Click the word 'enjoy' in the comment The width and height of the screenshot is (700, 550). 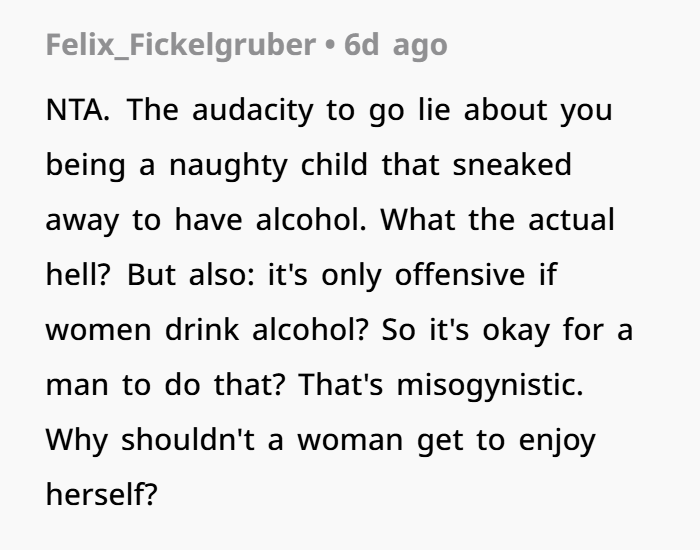click(x=557, y=440)
